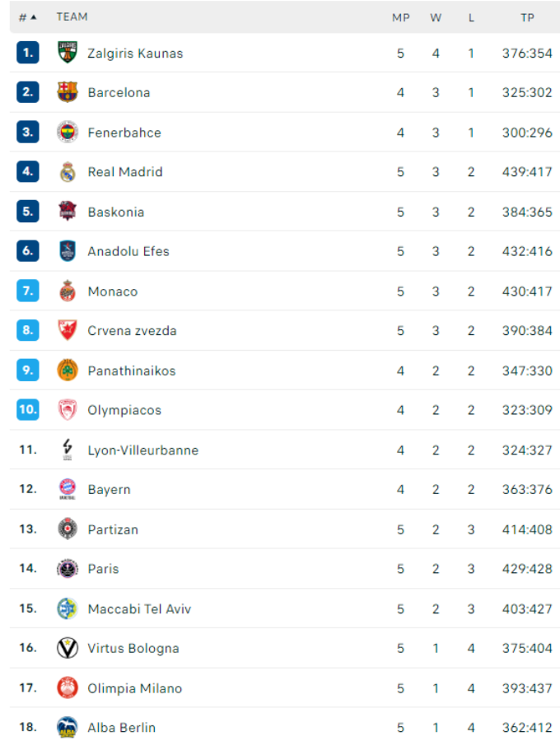The image size is (560, 741).
Task: Sort table by the TP total points header
Action: coord(527,17)
